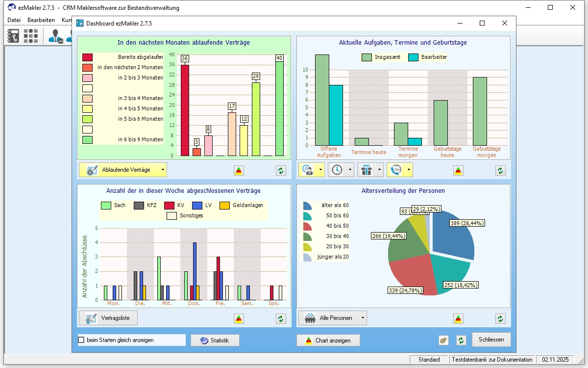Screen dimensions: 588x368
Task: Click the 'in 3 bis 4 Monaten' legend swatch
Action: [87, 99]
